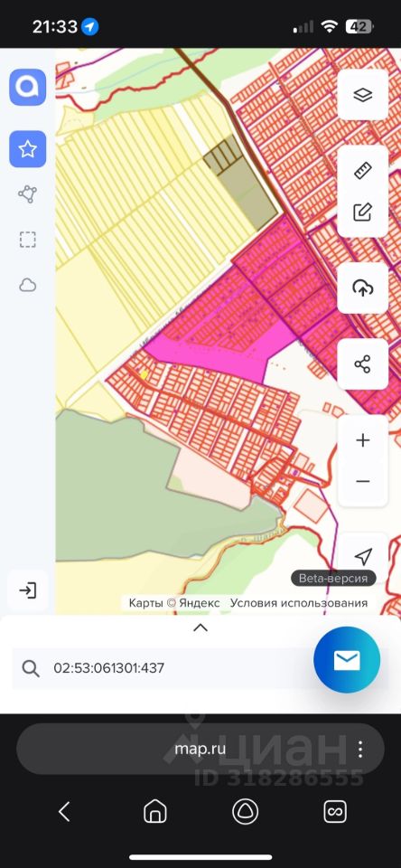Zoom out with the minus button
This screenshot has height=868, width=401.
coord(363,482)
